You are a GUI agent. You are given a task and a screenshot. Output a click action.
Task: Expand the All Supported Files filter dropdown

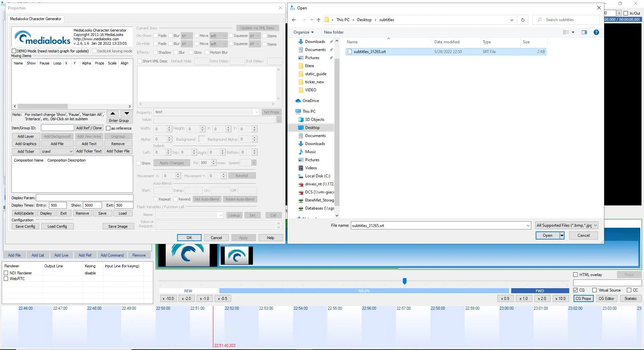[567, 225]
